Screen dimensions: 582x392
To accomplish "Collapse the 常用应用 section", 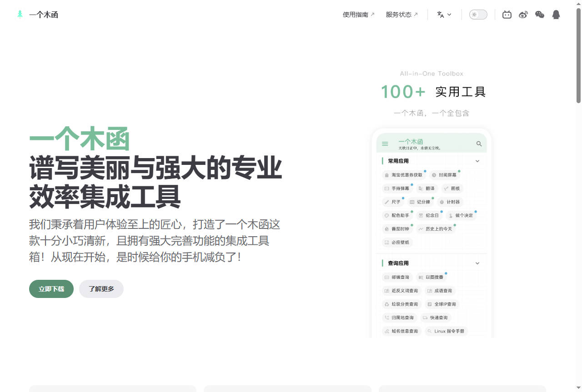I will [x=477, y=161].
